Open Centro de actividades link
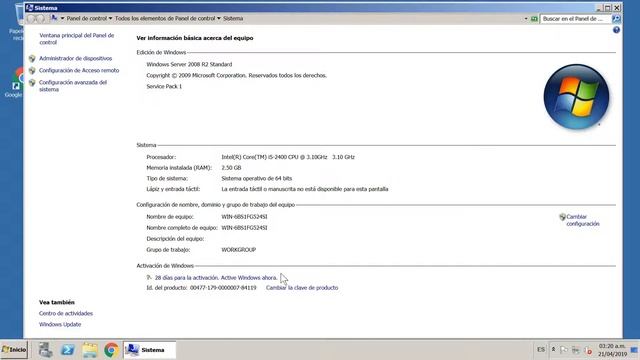 tap(66, 313)
